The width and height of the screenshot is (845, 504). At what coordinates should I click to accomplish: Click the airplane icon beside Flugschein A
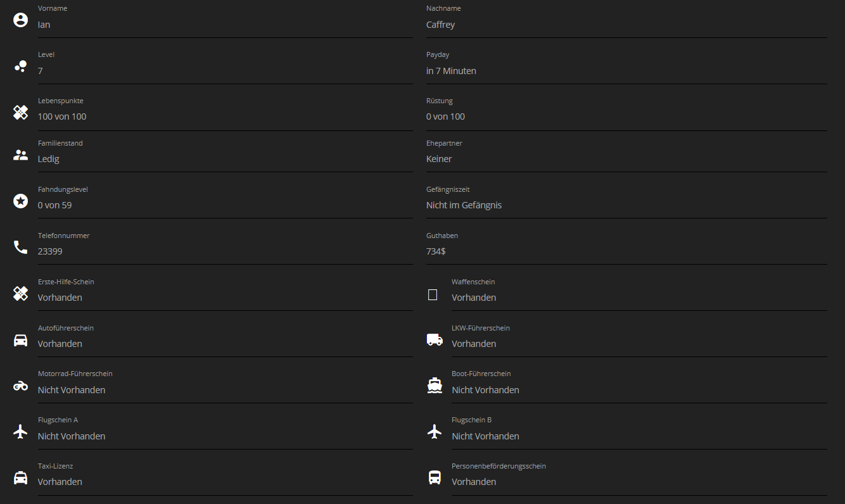pyautogui.click(x=20, y=432)
